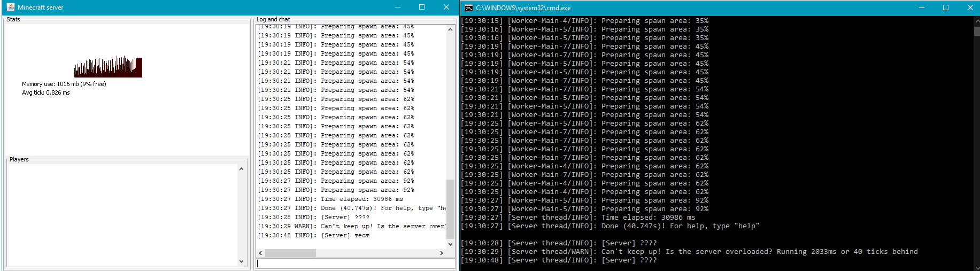
Task: Click the "[19:30:28] [Server thread/INFO]" cmd line
Action: pos(559,243)
